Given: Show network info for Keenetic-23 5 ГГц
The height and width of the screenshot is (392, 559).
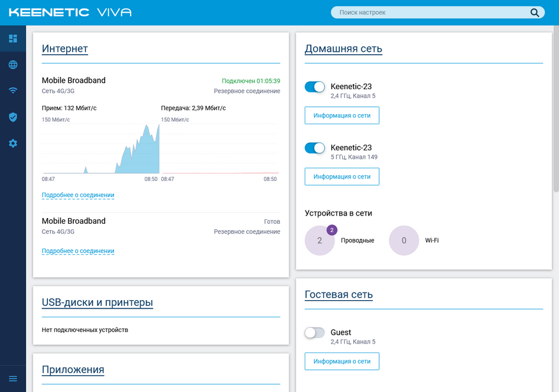Looking at the screenshot, I should 342,177.
